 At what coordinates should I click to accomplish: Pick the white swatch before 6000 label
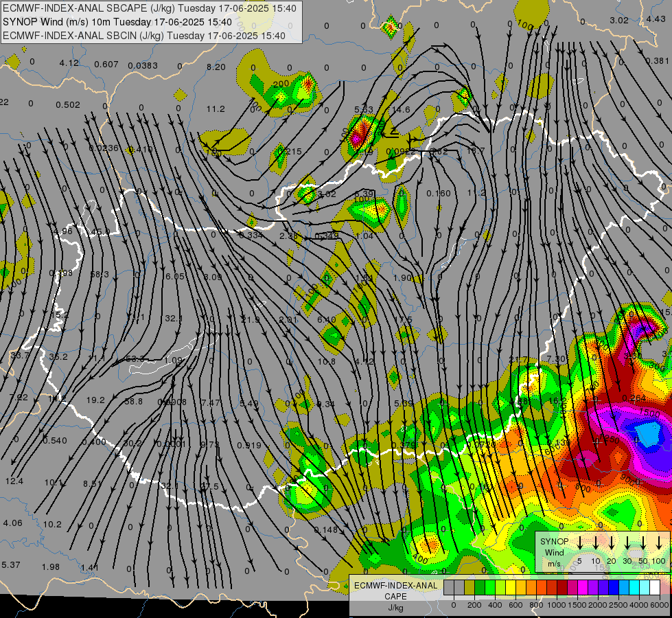[x=654, y=588]
